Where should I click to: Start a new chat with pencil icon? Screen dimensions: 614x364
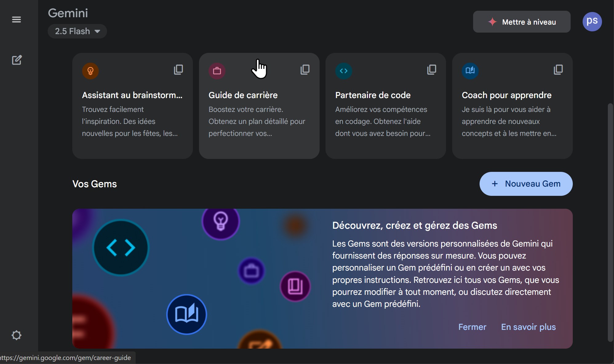tap(17, 60)
